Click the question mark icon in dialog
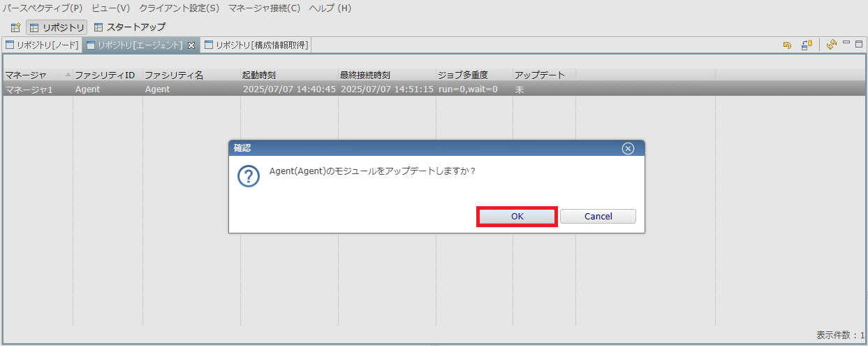Viewport: 868px width, 346px height. tap(249, 176)
